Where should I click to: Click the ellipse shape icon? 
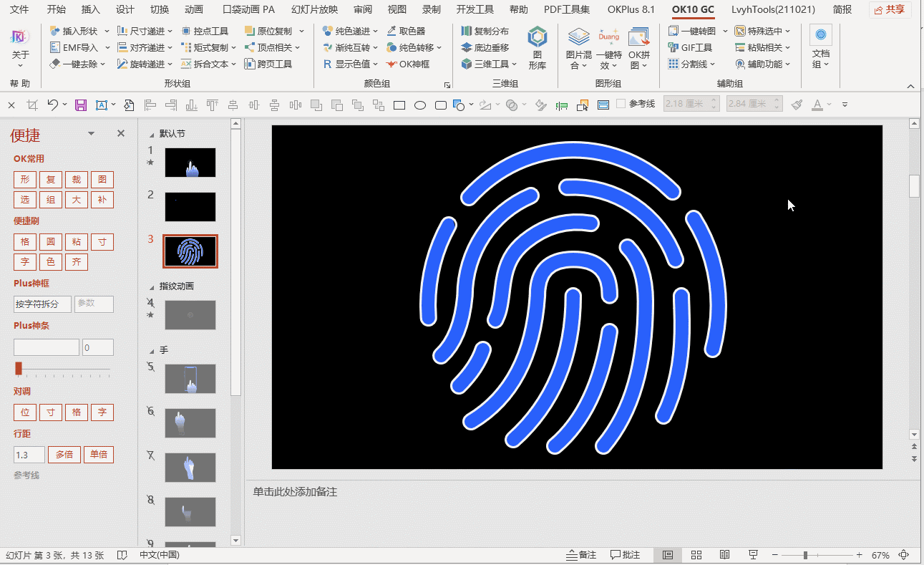420,105
